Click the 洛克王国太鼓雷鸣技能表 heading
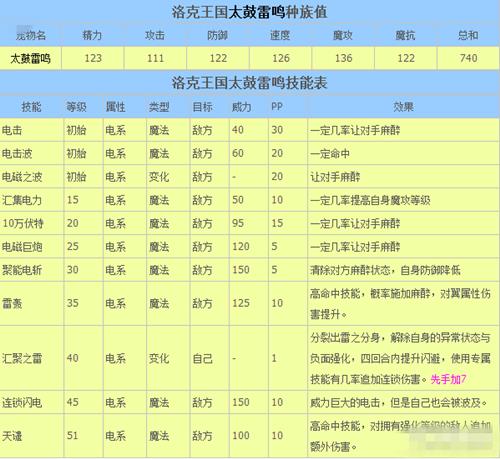500x459 pixels. [x=249, y=83]
